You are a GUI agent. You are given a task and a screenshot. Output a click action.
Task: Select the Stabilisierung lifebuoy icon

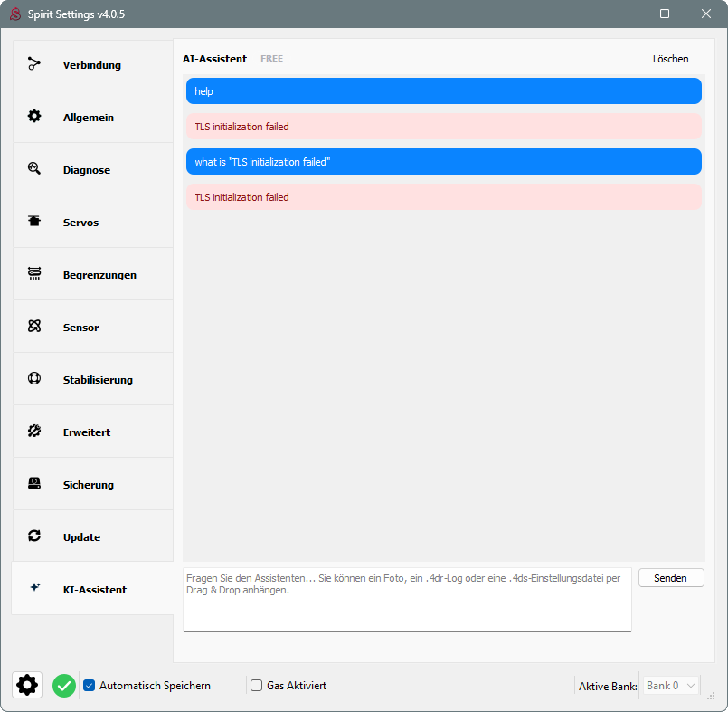(33, 378)
